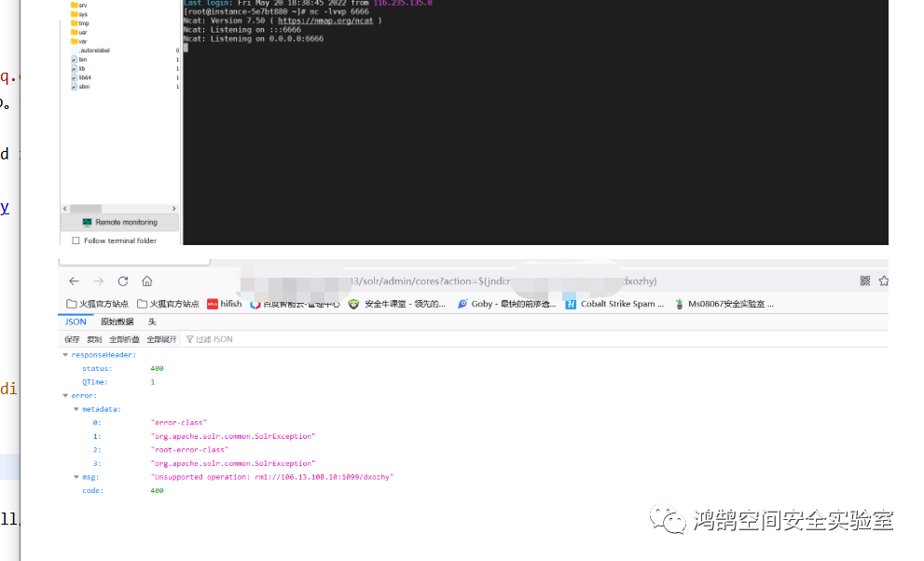
Task: Click 保存 to save the JSON
Action: [x=72, y=339]
